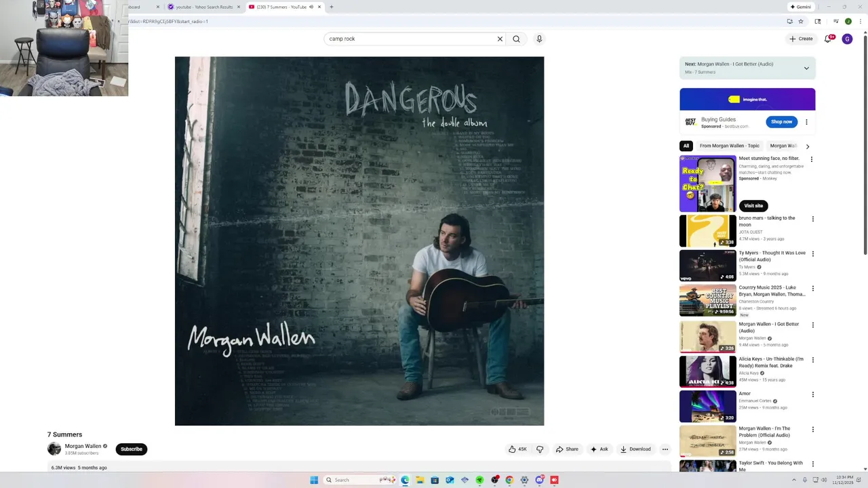Close the 7 Summers YouTube tab
The width and height of the screenshot is (868, 488).
coord(319,7)
